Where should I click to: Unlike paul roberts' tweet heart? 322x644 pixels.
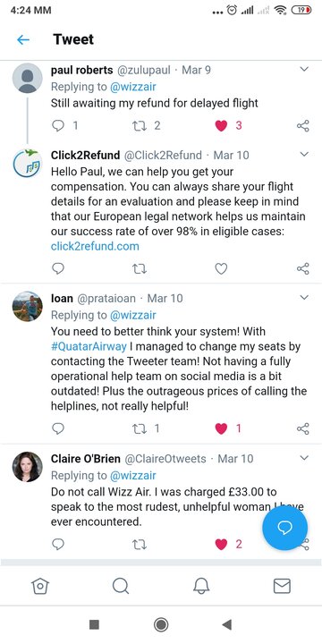[x=221, y=126]
